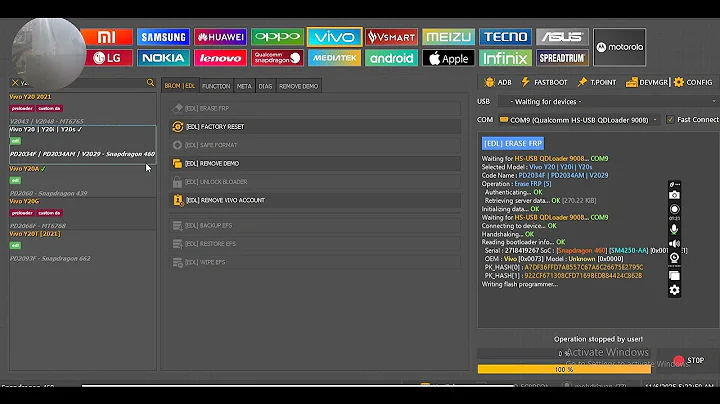Select the Oppo brand logo

(x=277, y=37)
